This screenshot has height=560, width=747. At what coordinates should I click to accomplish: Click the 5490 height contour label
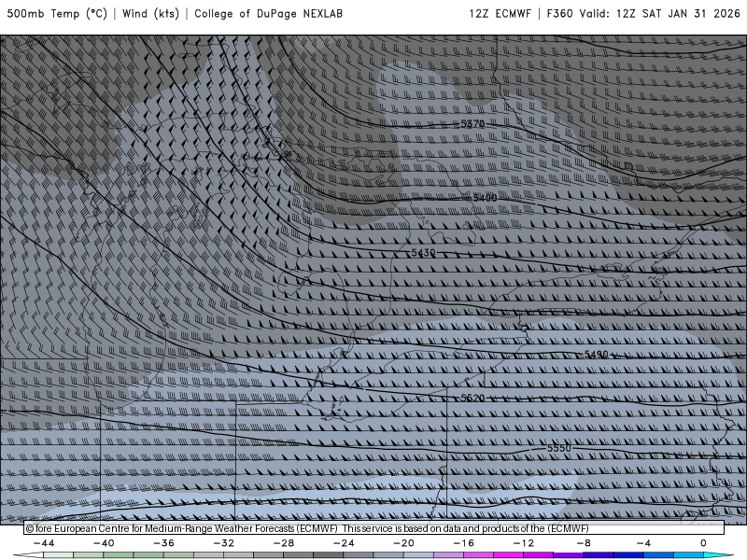click(x=596, y=355)
